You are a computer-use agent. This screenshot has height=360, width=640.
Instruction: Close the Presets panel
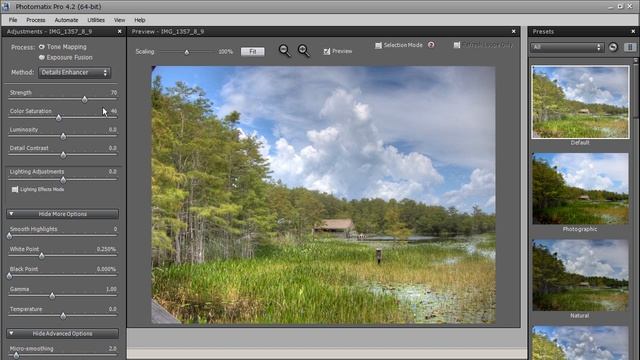click(633, 31)
